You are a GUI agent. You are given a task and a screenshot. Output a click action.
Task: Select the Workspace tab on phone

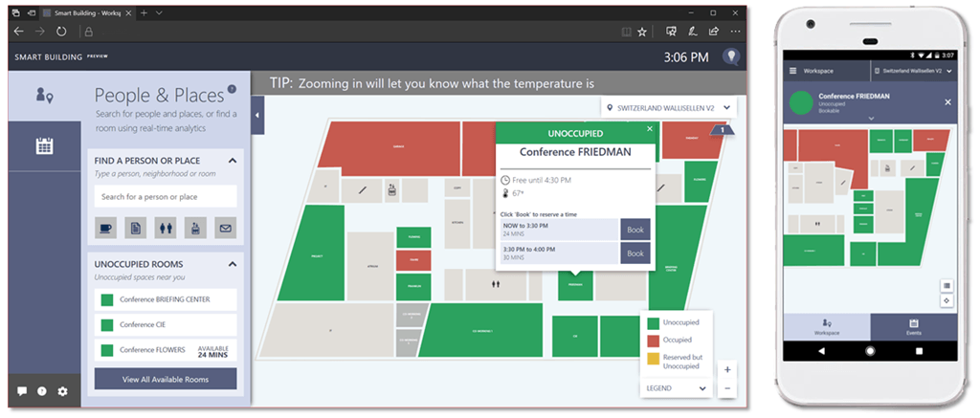(827, 326)
